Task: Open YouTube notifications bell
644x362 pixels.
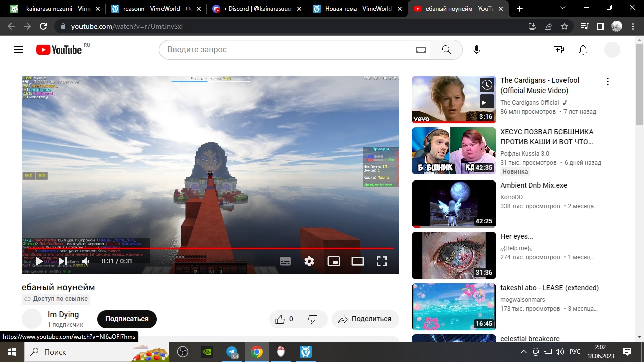Action: (x=583, y=50)
